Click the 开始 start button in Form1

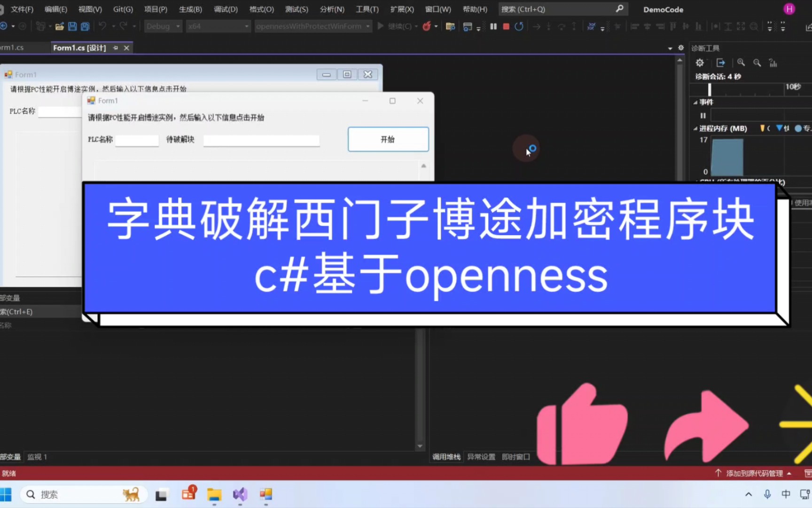coord(388,139)
